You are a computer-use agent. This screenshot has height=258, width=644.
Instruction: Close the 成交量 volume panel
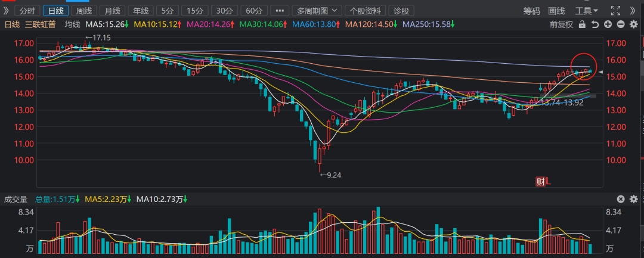[x=621, y=199]
